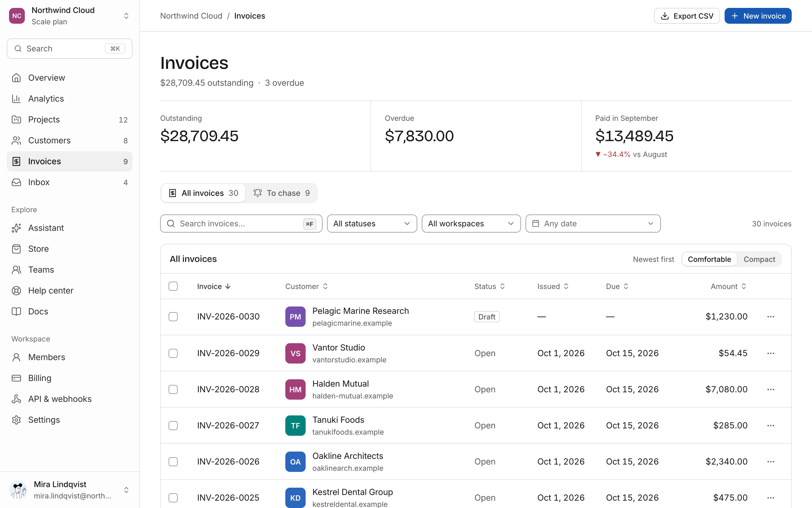Image resolution: width=812 pixels, height=508 pixels.
Task: Sort by Status column
Action: (489, 286)
